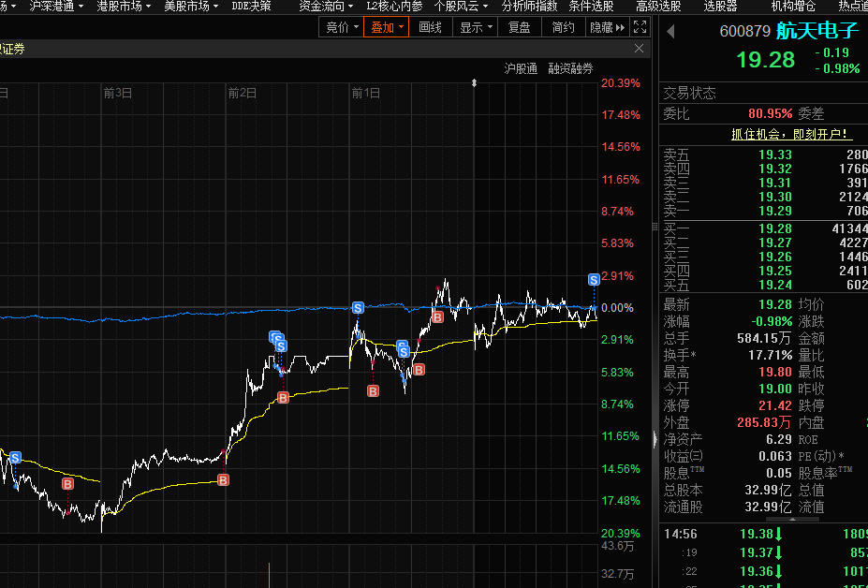This screenshot has width=868, height=588.
Task: Click the 换手 value 17.71%
Action: tap(770, 355)
